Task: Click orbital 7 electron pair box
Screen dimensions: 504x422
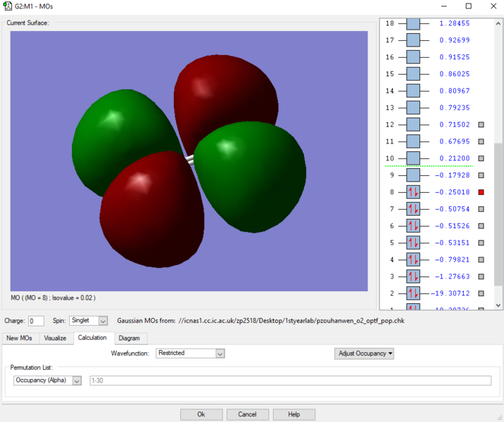Action: [413, 209]
